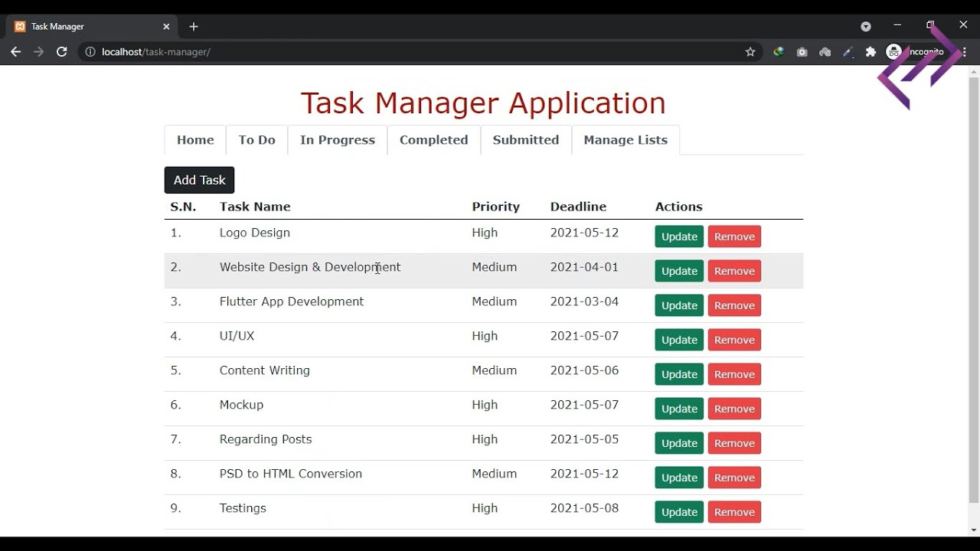Open the In Progress tab
This screenshot has height=551, width=980.
(x=338, y=140)
